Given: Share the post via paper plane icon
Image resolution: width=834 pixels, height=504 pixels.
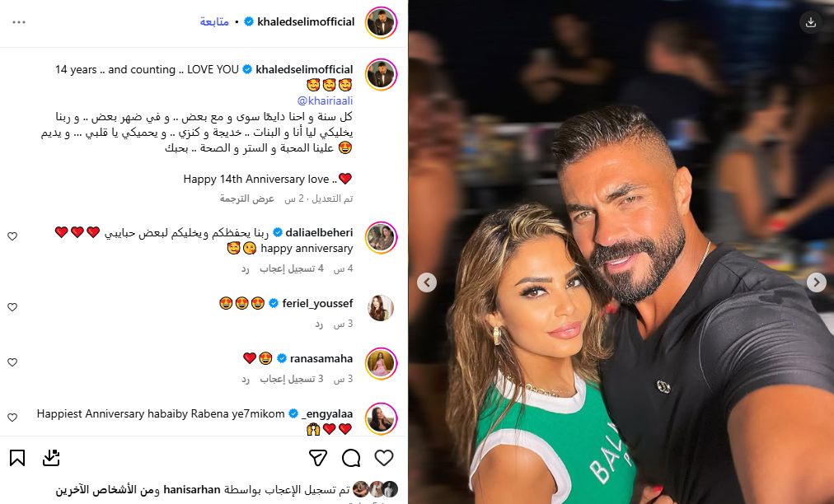Looking at the screenshot, I should [318, 458].
